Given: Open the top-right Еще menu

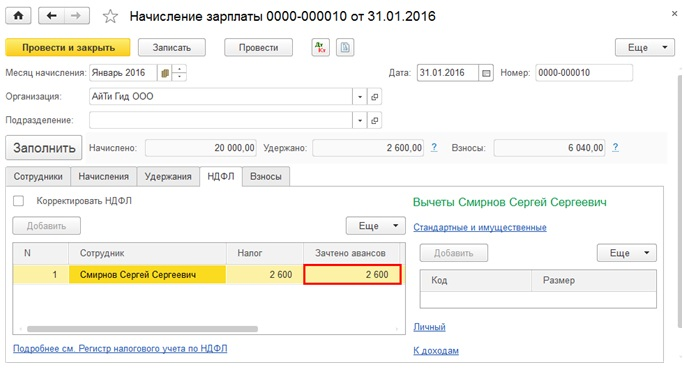Looking at the screenshot, I should tap(645, 48).
